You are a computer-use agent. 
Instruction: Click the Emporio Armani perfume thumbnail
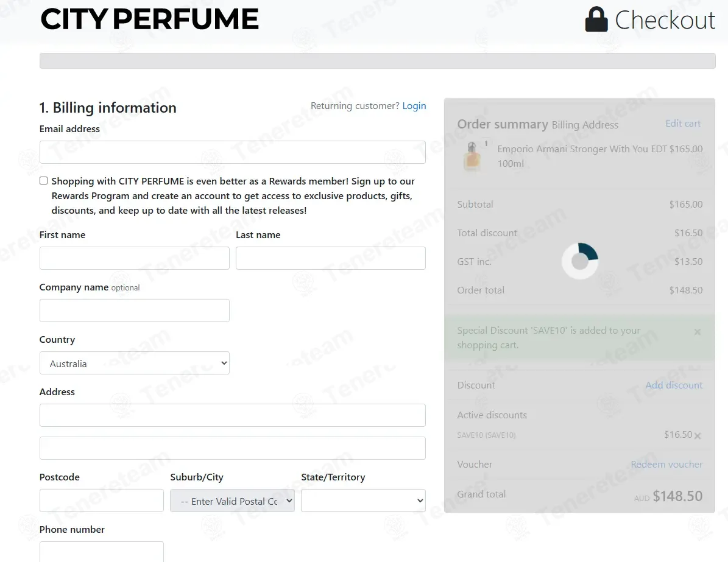tap(472, 156)
